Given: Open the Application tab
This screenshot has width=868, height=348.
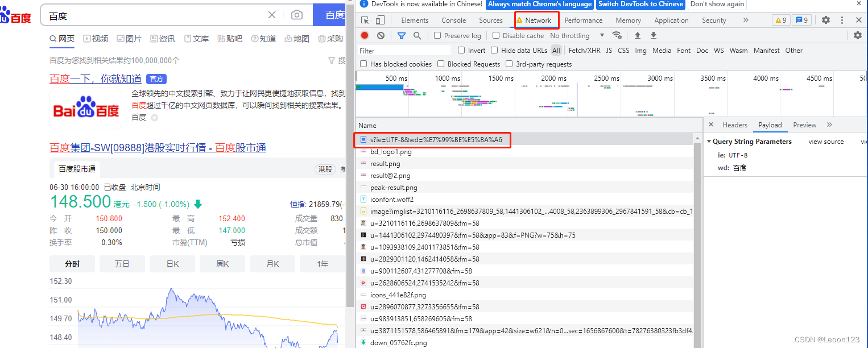Looking at the screenshot, I should [671, 20].
